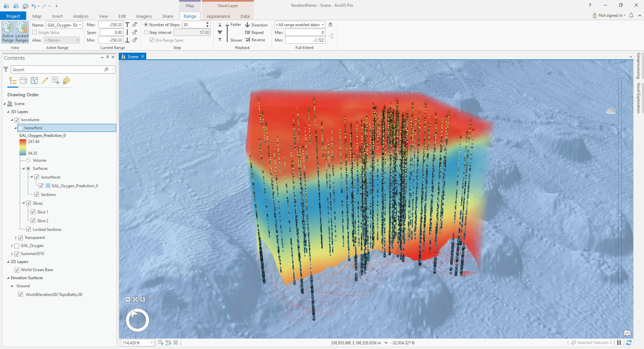Open the scale dropdown showing 114,420 ft
644x349 pixels.
[x=151, y=343]
